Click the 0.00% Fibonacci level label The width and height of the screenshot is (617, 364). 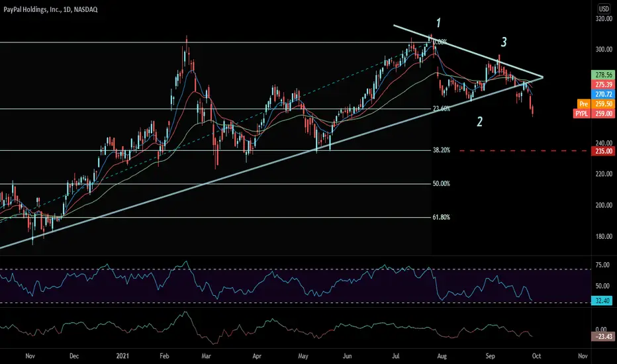(440, 42)
